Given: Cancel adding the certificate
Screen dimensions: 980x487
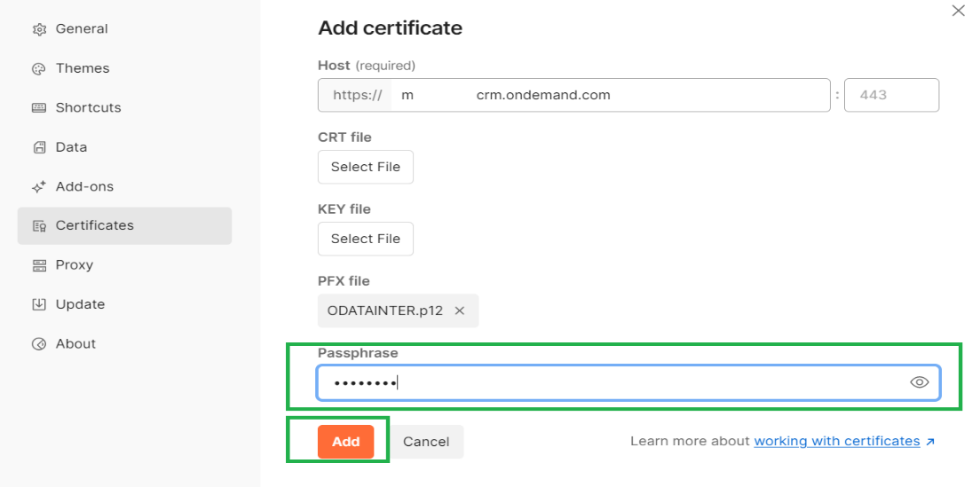Looking at the screenshot, I should click(426, 442).
